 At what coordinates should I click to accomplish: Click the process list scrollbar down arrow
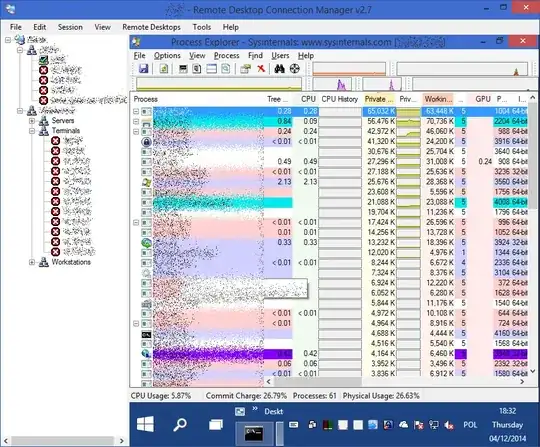(533, 371)
